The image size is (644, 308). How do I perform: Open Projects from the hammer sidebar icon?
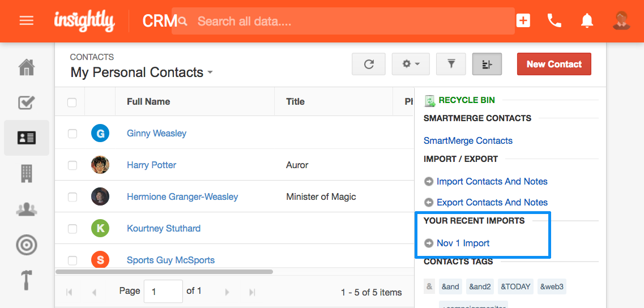pos(27,280)
